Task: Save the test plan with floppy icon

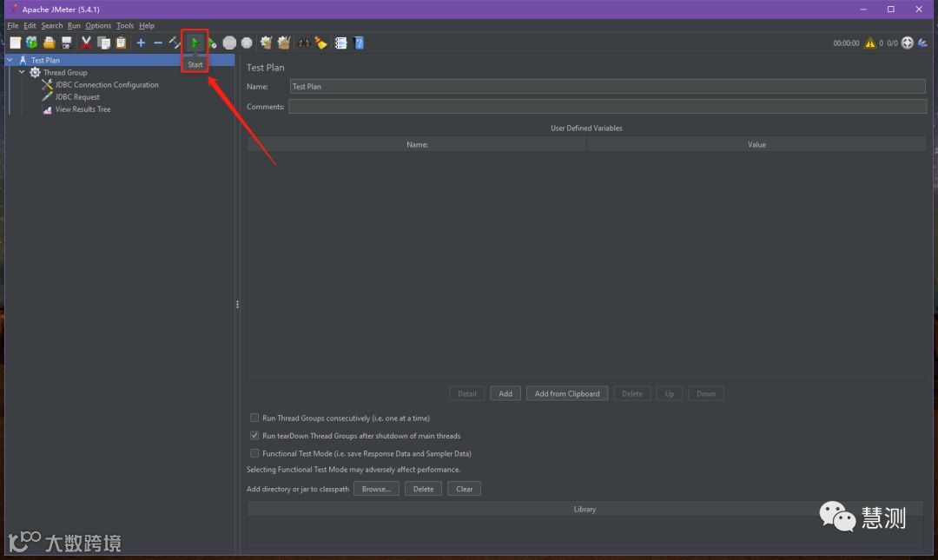Action: 66,43
